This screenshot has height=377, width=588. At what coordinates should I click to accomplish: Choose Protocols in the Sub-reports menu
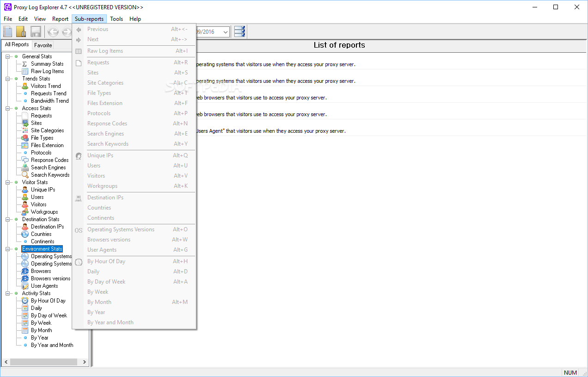134,113
